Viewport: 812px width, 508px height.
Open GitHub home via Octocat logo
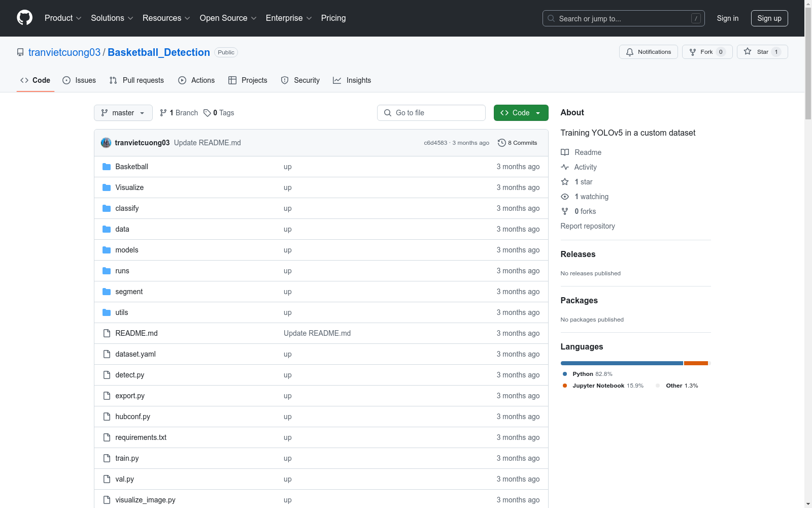(24, 18)
